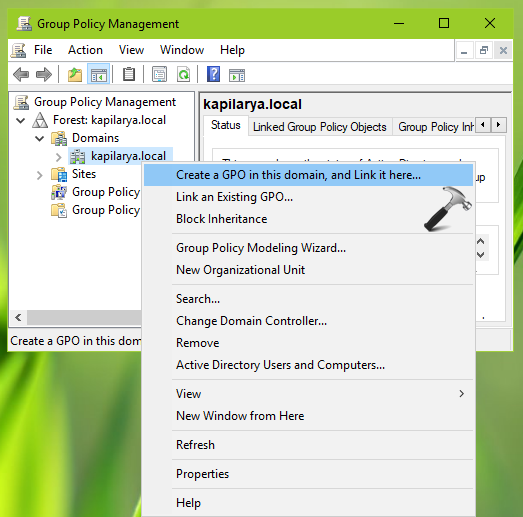Close the inner MDI child window

503,51
